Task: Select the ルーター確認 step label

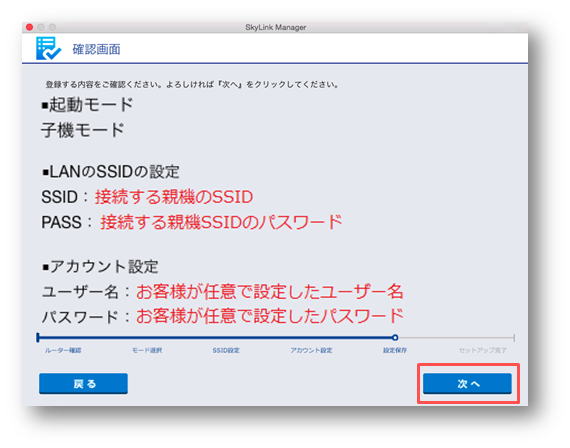Action: pyautogui.click(x=63, y=351)
